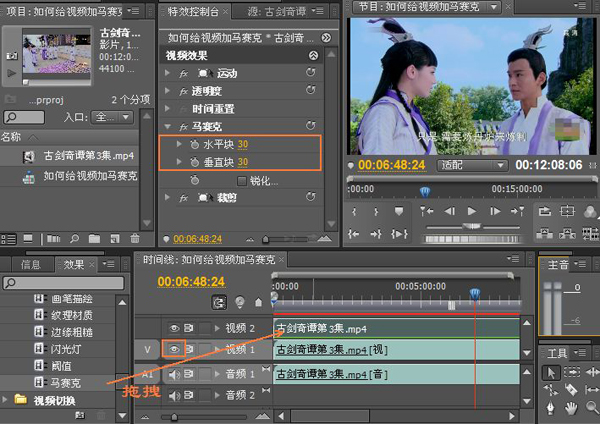Screen dimensions: 600x424
Task: Toggle animation stopwatch for 水平块
Action: pos(195,144)
